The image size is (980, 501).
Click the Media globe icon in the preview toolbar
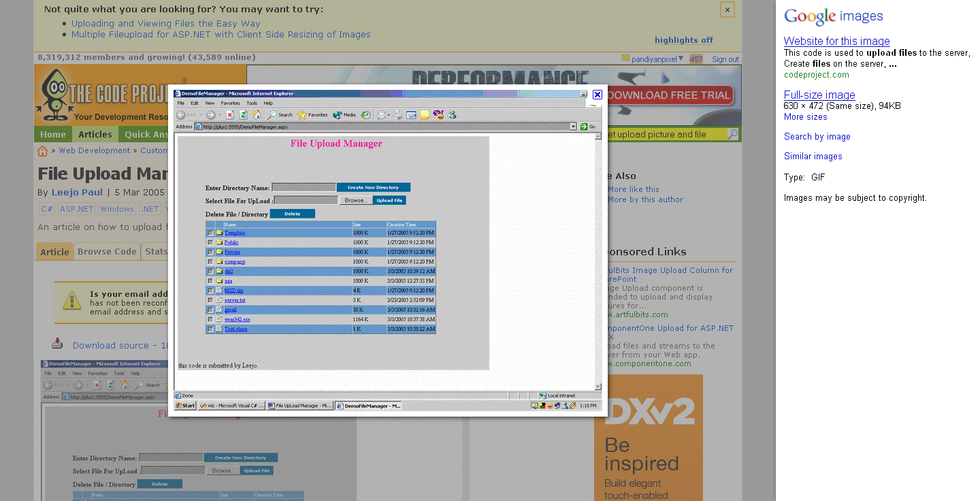338,115
